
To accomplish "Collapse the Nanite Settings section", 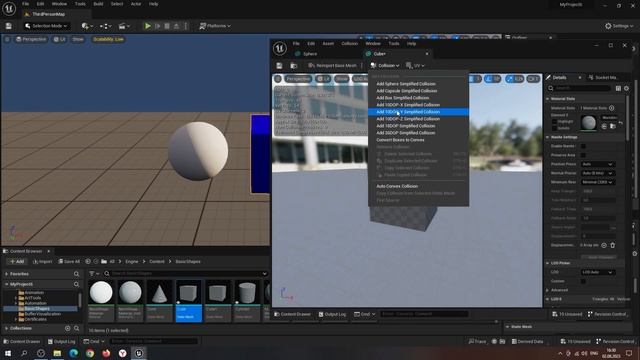I will 548,137.
